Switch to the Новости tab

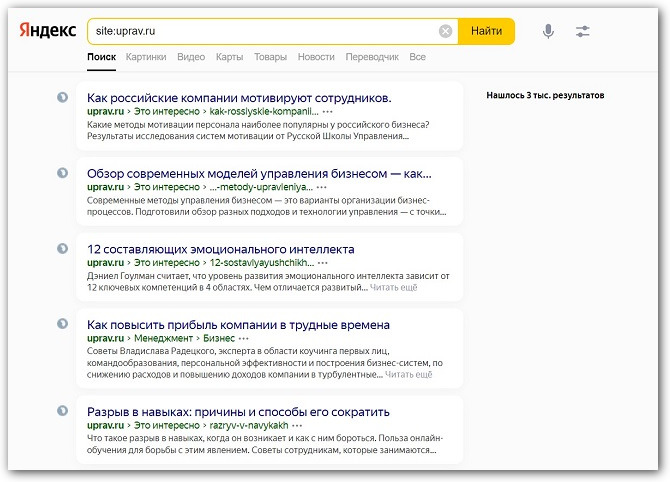pyautogui.click(x=316, y=57)
